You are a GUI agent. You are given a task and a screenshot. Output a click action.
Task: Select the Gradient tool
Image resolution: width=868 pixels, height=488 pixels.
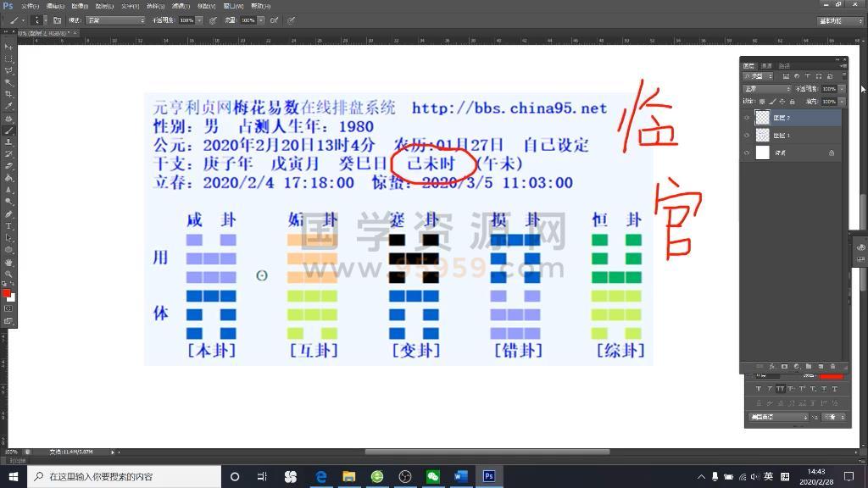coord(8,178)
